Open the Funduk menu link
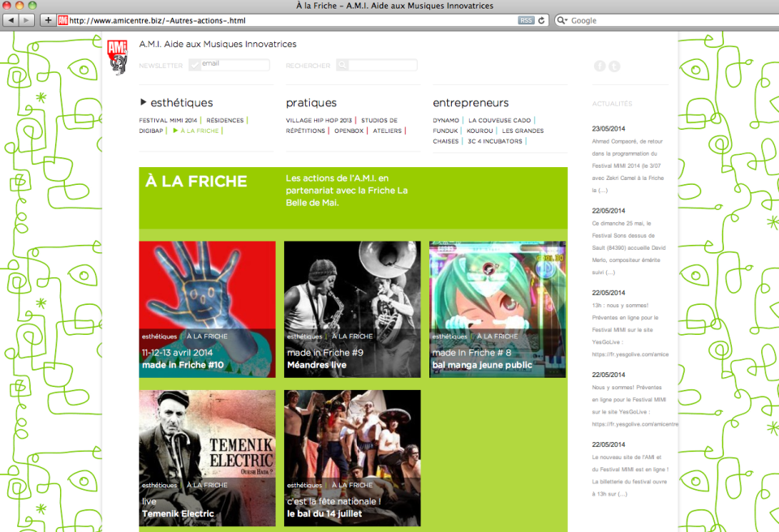Viewport: 779px width, 532px height. click(445, 131)
